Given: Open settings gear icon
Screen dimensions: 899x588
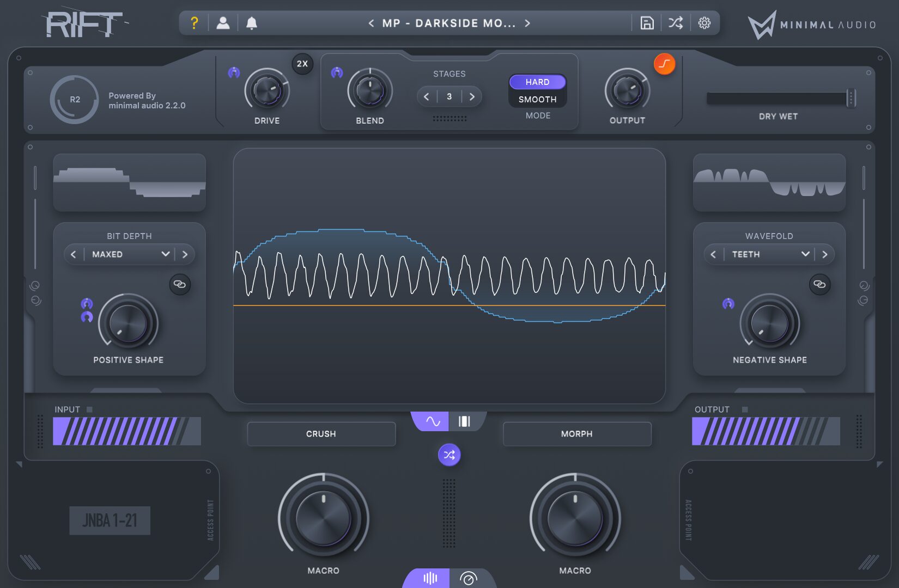Looking at the screenshot, I should (704, 23).
